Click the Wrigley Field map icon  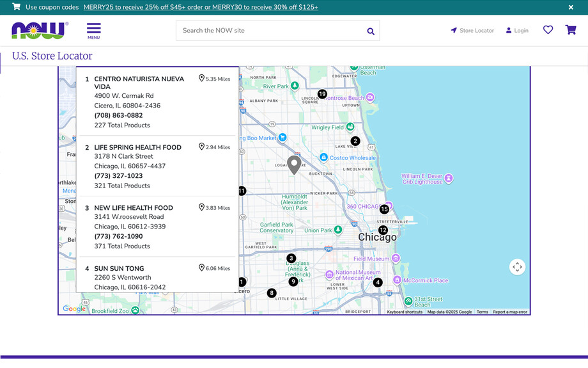pos(350,127)
